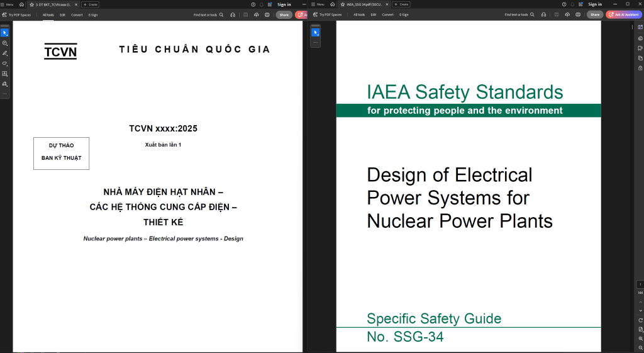Click the highlighter pen tool in left toolbar
The width and height of the screenshot is (644, 353).
pyautogui.click(x=4, y=53)
